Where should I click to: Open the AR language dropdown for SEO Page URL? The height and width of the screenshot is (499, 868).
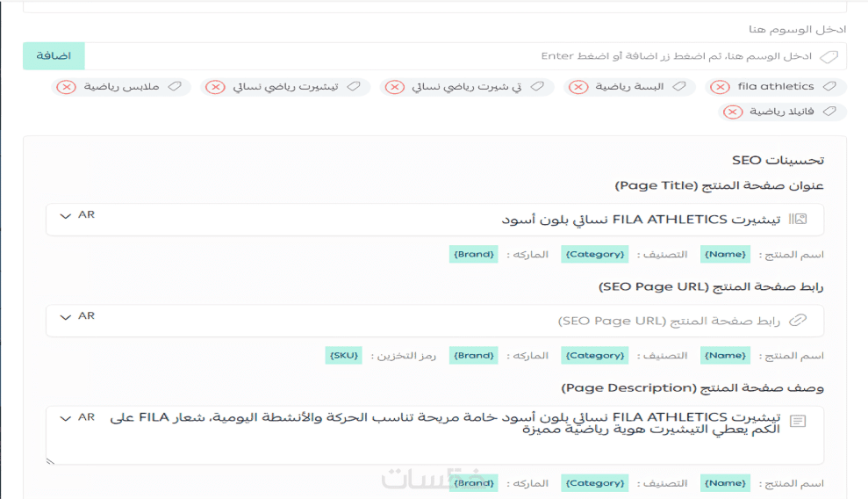click(x=77, y=316)
